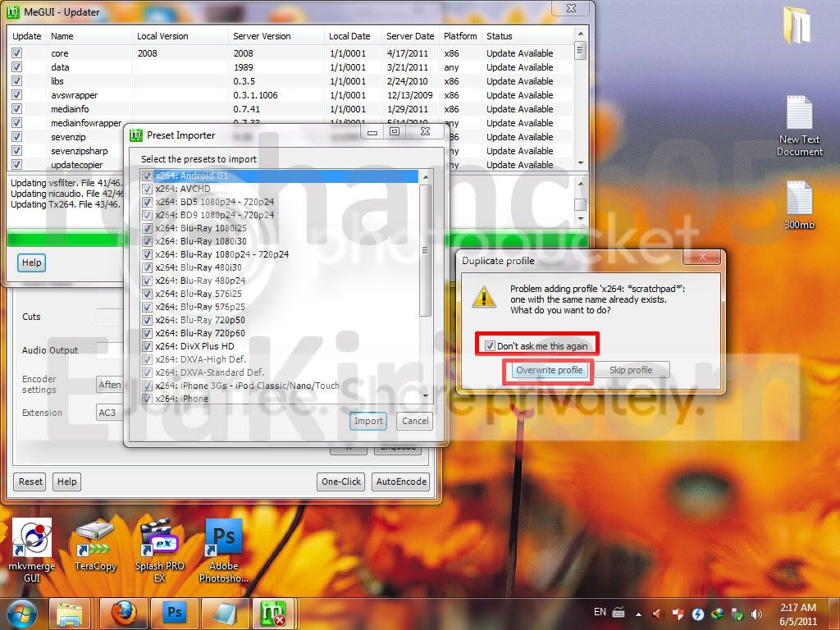Click the preset list scrollbar thumb
The image size is (840, 630).
point(426,250)
